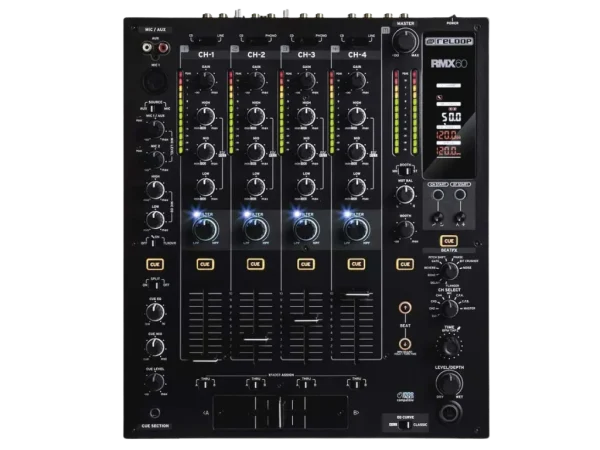Image resolution: width=600 pixels, height=450 pixels.
Task: Click the Master volume knob
Action: coord(405,40)
